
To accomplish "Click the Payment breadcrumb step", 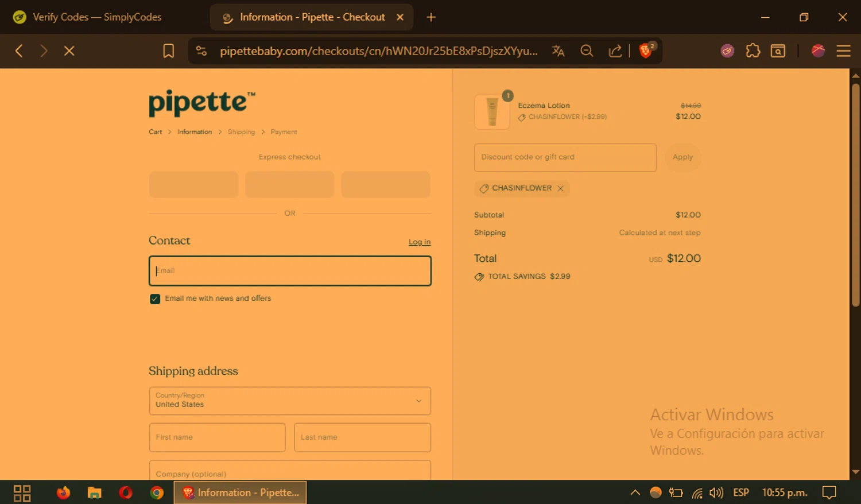I will (x=284, y=132).
